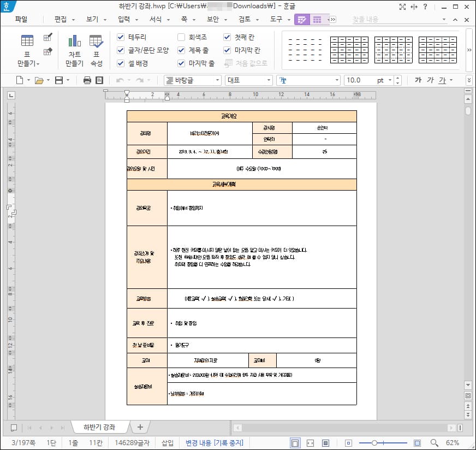Click the vertical scrollbar down arrow
Image resolution: width=476 pixels, height=450 pixels.
click(468, 385)
